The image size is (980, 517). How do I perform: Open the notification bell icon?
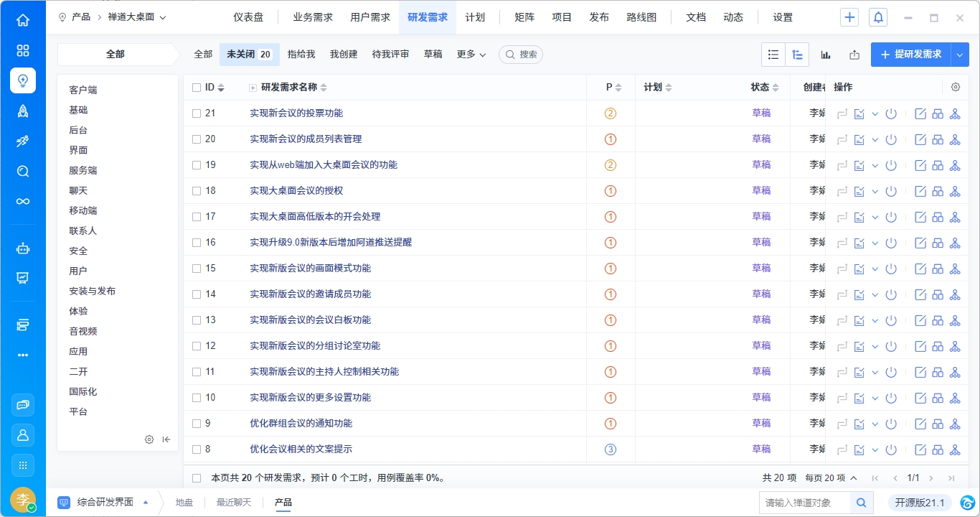[x=878, y=17]
